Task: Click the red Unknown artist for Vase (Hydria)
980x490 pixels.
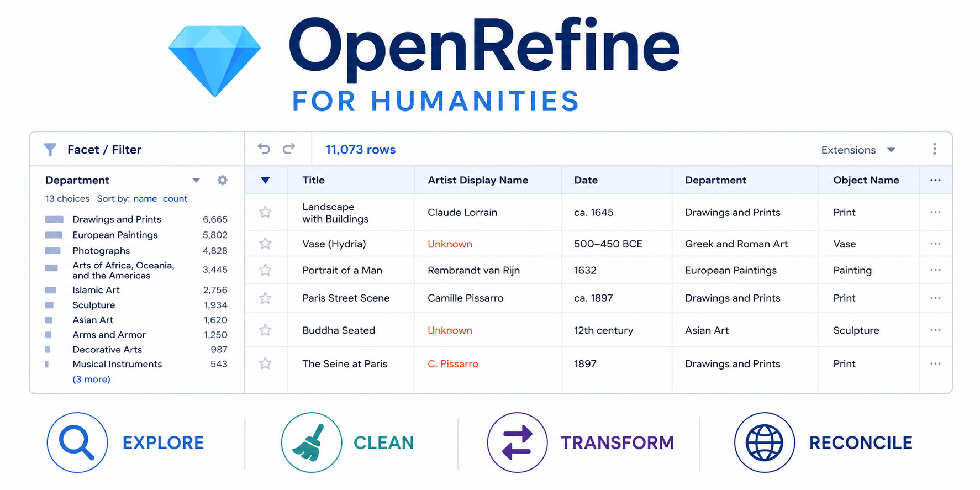Action: tap(450, 244)
